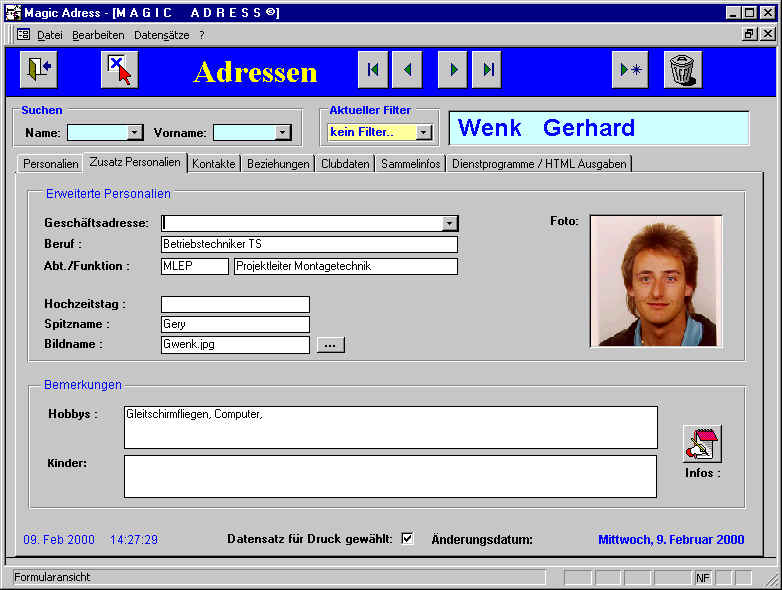Click the Bildname browse '...' button
Viewport: 782px width, 590px height.
[x=331, y=345]
